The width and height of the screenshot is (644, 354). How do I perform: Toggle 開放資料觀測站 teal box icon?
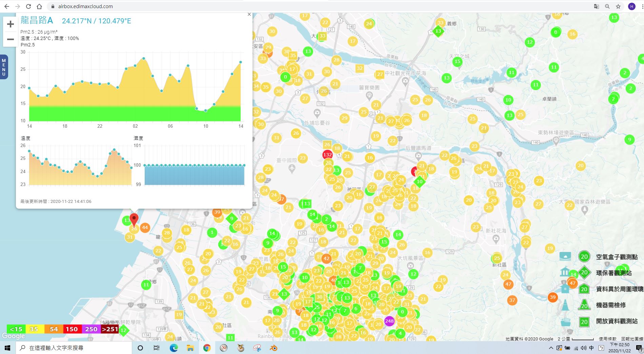click(x=565, y=321)
